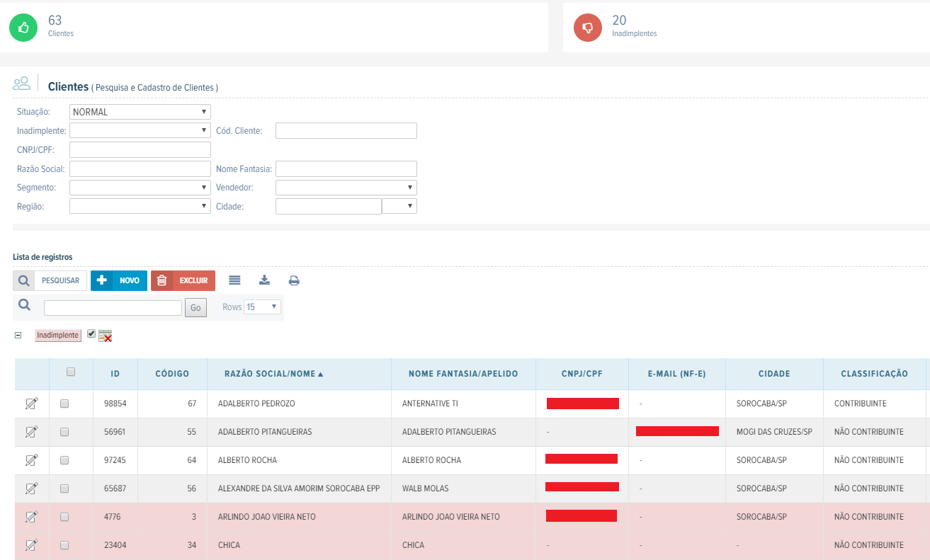Edit the ARLINDO JOAO VIEIRA NETO row pencil icon
This screenshot has width=930, height=560.
(x=31, y=517)
